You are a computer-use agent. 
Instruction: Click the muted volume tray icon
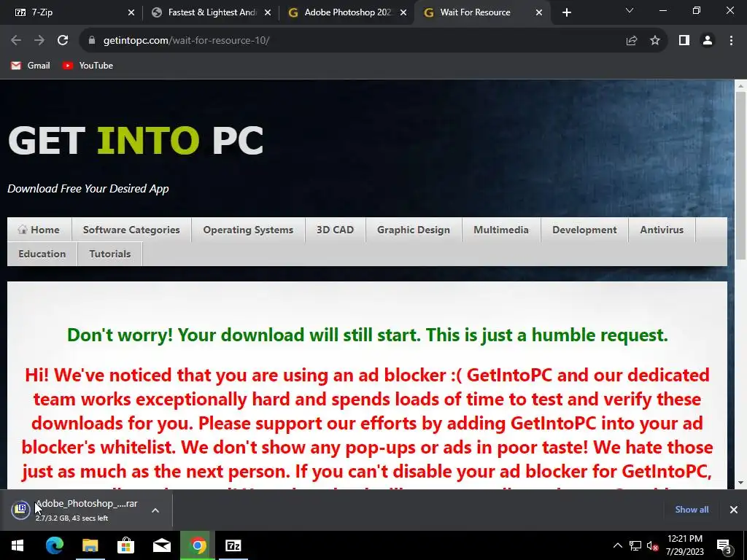653,545
